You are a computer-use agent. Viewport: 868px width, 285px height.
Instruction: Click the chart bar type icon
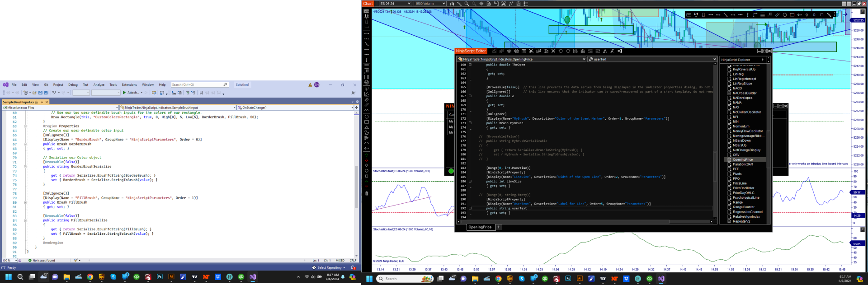(x=452, y=4)
